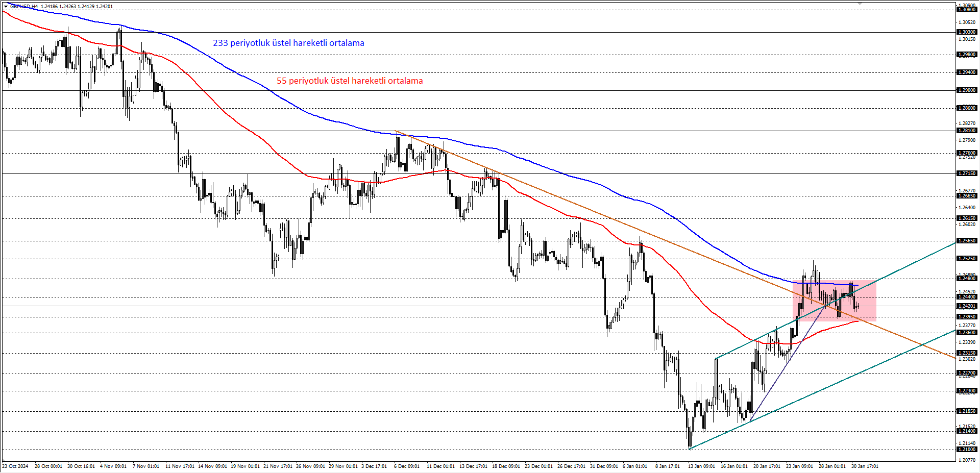Click the 1.30300 price level label
The width and height of the screenshot is (980, 473).
coord(967,32)
